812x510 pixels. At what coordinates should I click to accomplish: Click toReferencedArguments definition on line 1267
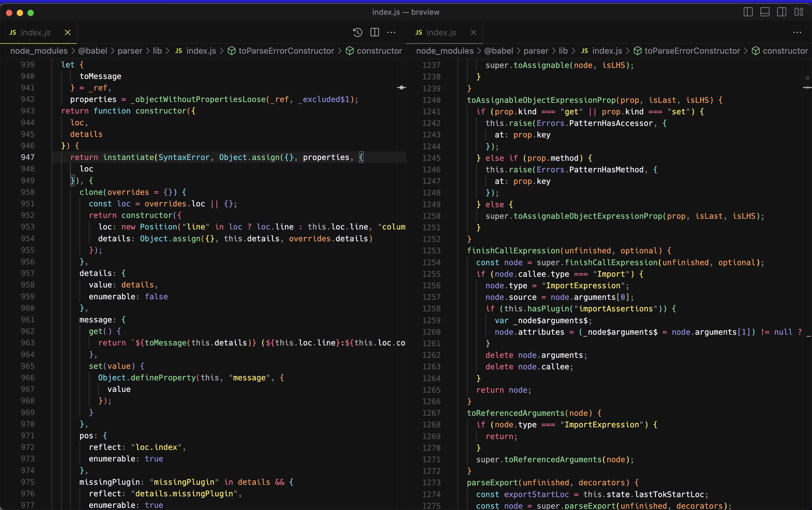(x=516, y=413)
